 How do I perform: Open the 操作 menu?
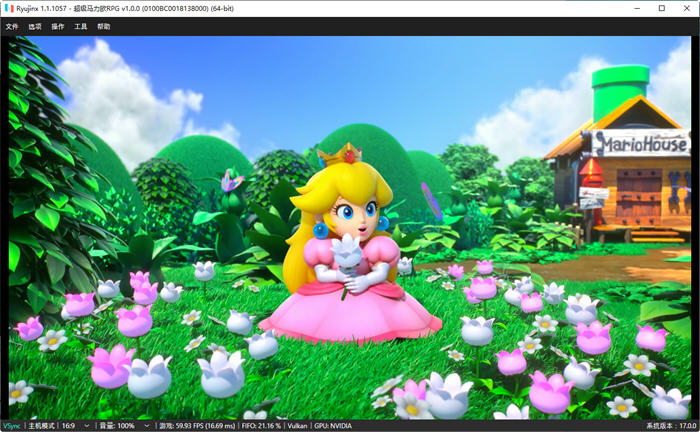pos(58,26)
